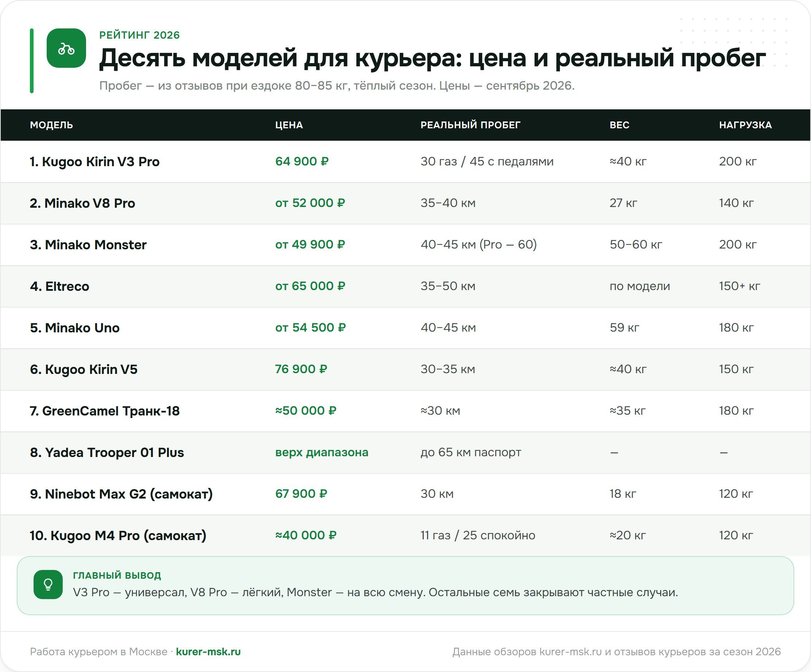Click the Ninebot price «67 900 ₽»
Viewport: 811px width, 672px height.
coord(301,494)
